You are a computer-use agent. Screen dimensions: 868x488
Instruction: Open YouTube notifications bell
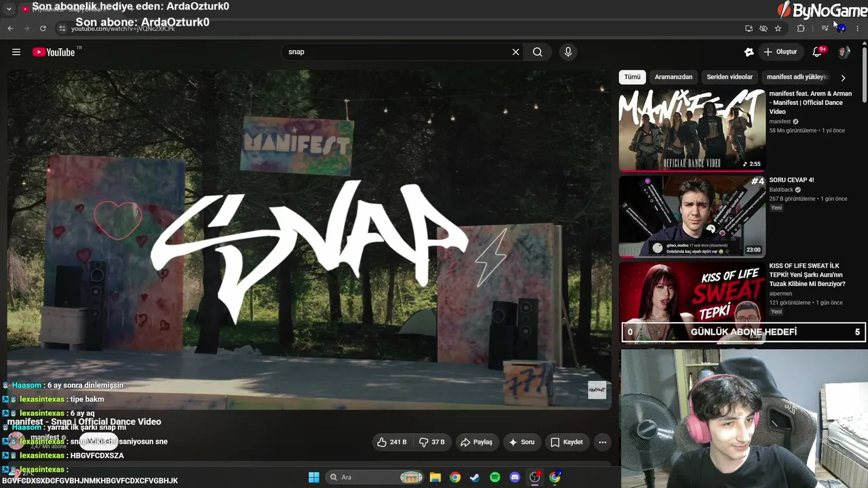(818, 52)
